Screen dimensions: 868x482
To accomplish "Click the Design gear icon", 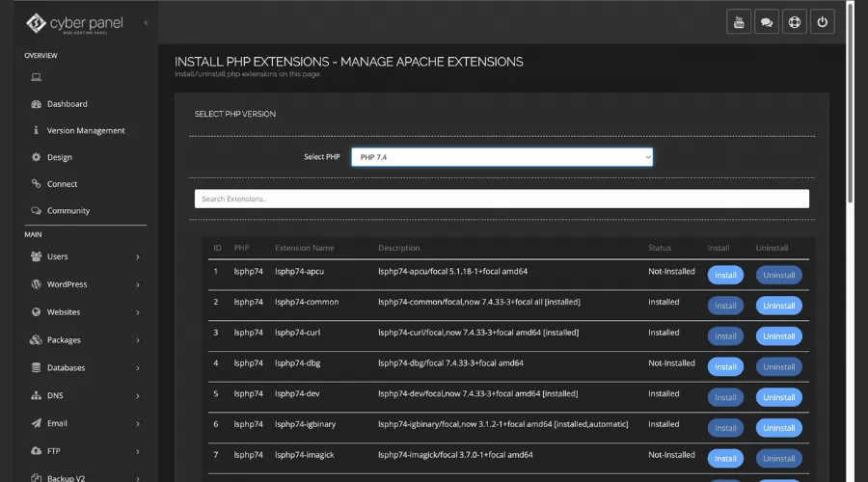I will pos(36,157).
